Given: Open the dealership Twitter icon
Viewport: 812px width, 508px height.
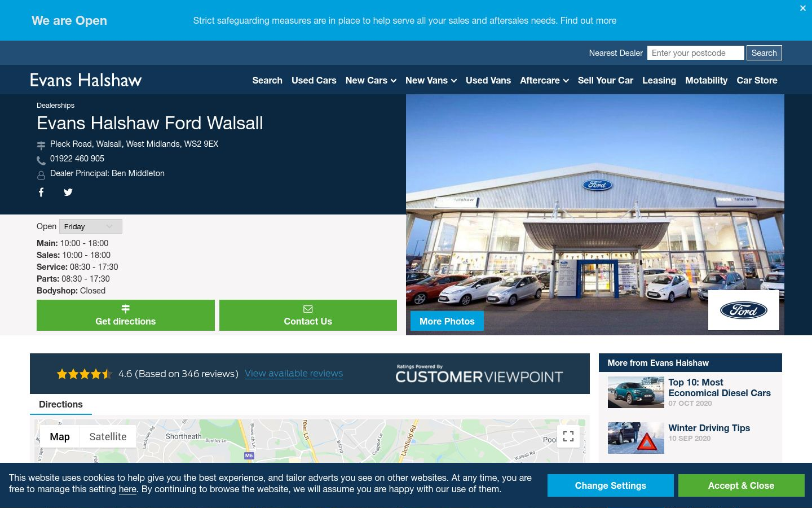Looking at the screenshot, I should click(68, 192).
